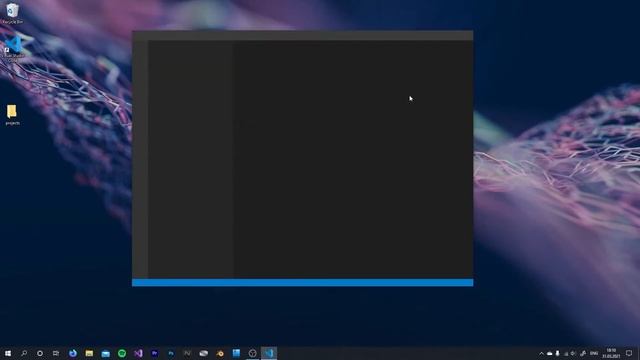Open the circular wheel taskbar app
This screenshot has width=640, height=360.
[252, 353]
